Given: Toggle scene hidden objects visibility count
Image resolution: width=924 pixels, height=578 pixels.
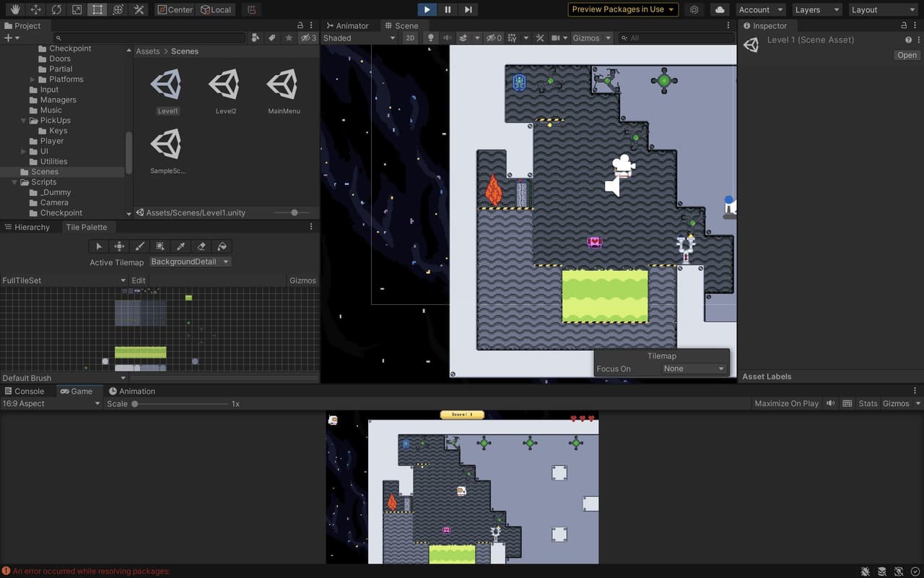Looking at the screenshot, I should click(x=494, y=38).
